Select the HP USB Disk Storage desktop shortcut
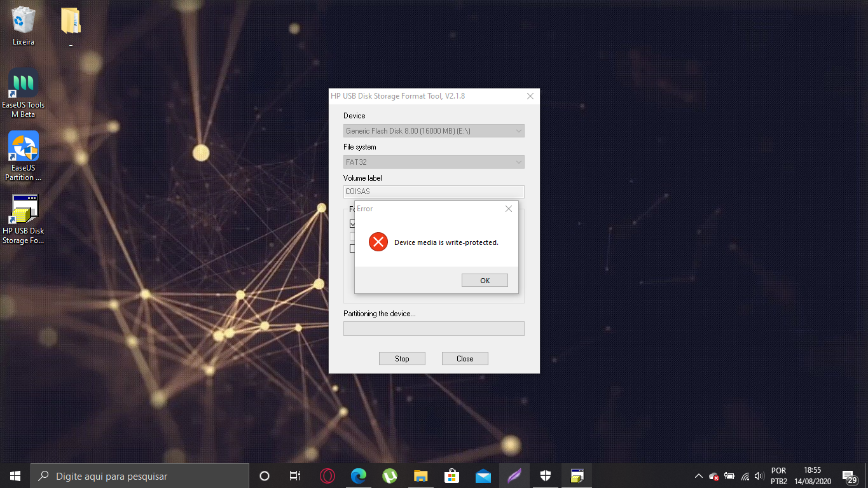This screenshot has height=488, width=868. click(x=24, y=220)
